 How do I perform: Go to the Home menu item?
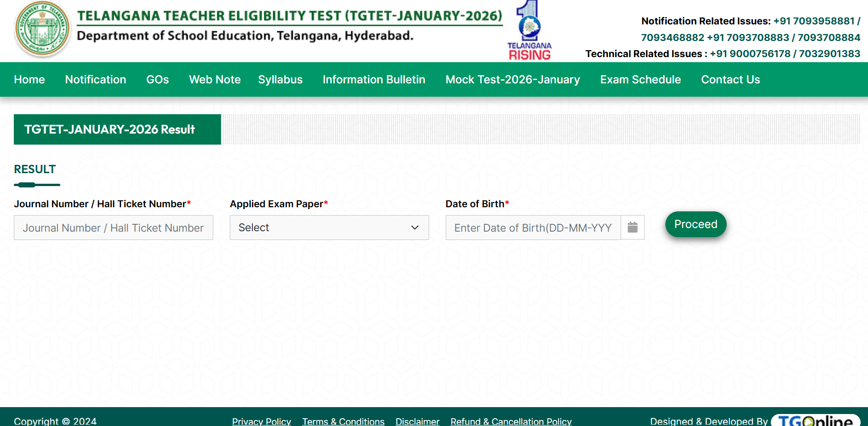click(29, 79)
